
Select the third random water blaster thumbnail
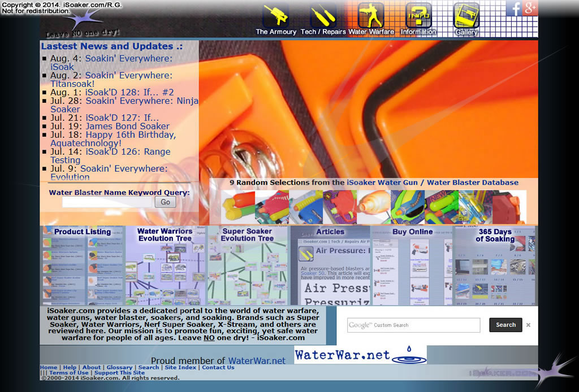pos(306,207)
